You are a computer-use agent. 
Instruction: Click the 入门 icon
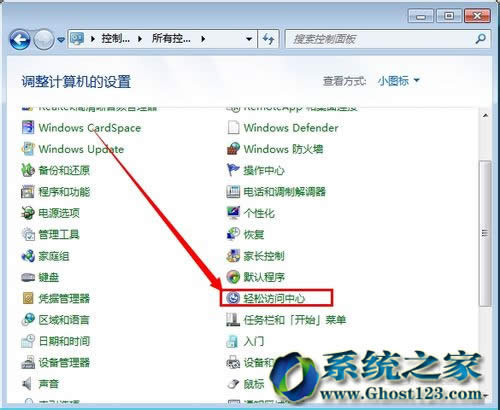pyautogui.click(x=232, y=341)
